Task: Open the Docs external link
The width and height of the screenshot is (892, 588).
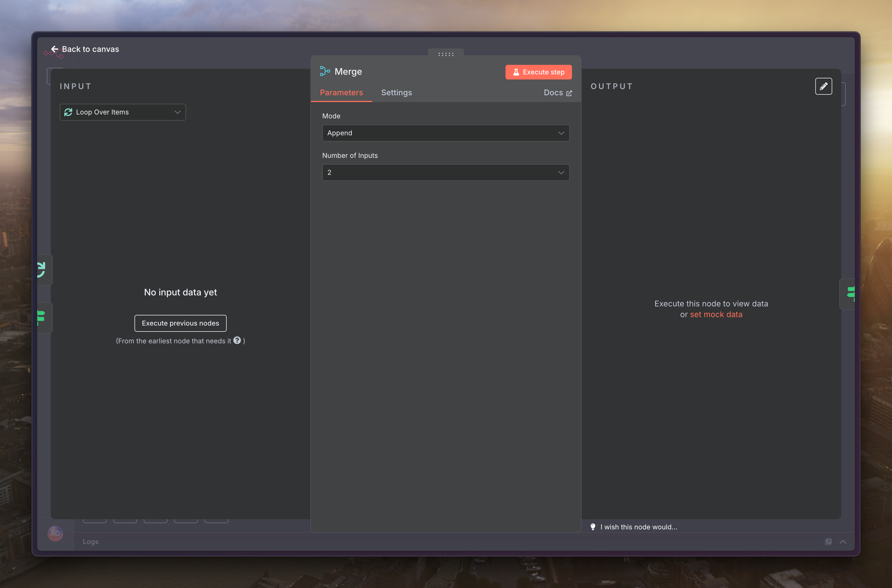Action: click(x=558, y=93)
